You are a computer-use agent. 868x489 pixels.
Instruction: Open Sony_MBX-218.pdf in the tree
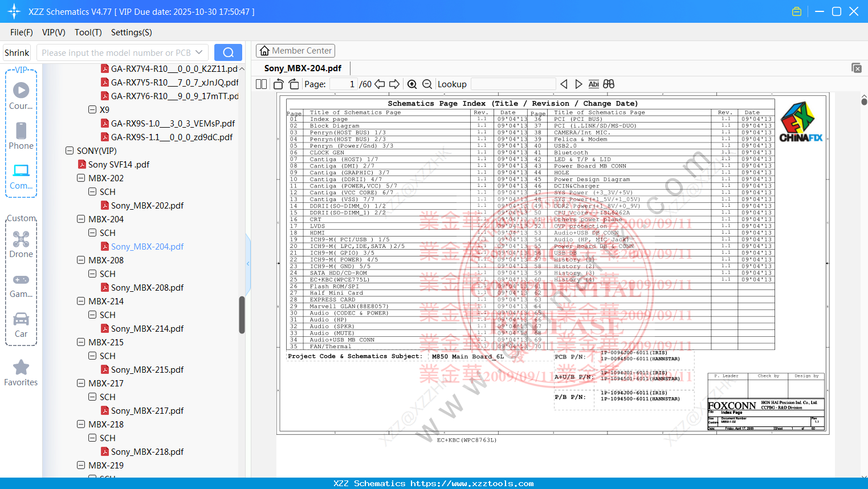147,451
